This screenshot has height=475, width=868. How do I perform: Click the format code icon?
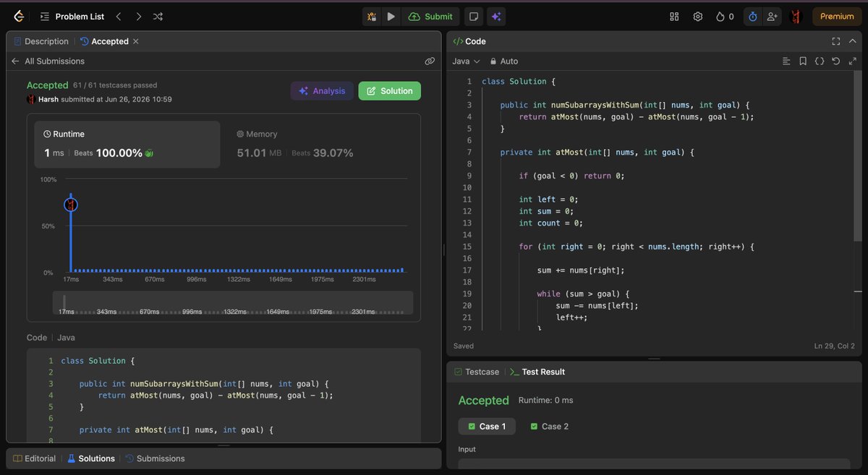tap(786, 61)
